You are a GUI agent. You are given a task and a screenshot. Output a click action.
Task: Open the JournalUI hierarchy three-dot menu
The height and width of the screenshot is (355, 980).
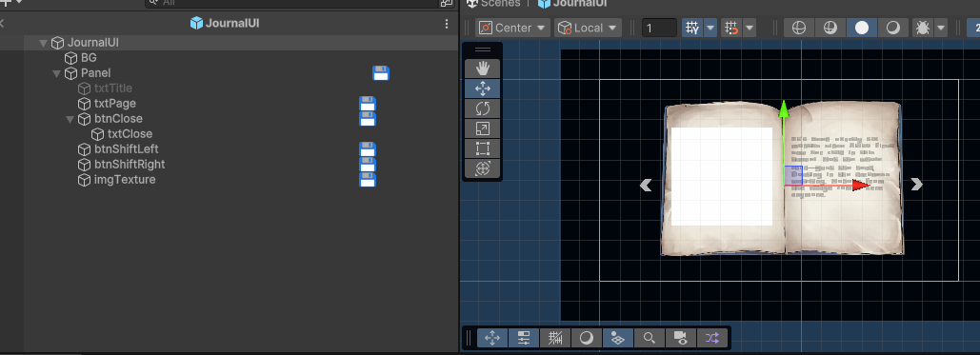tap(447, 24)
